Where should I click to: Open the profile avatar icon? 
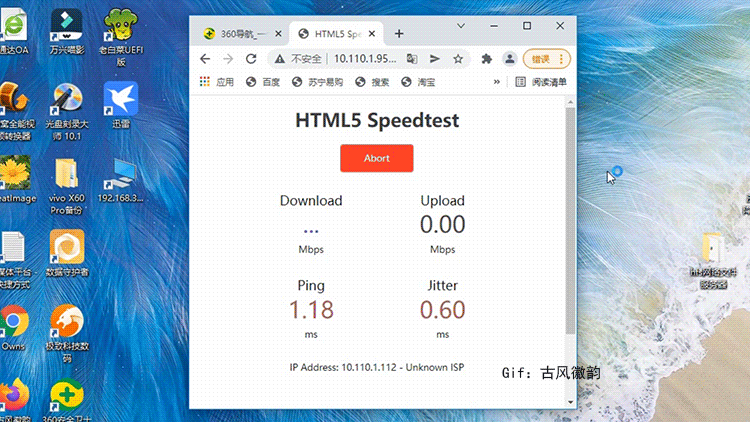(509, 59)
